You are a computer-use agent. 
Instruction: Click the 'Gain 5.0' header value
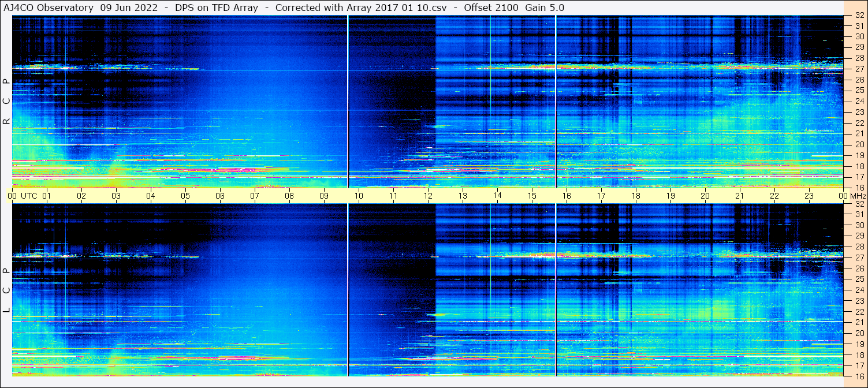coord(545,8)
